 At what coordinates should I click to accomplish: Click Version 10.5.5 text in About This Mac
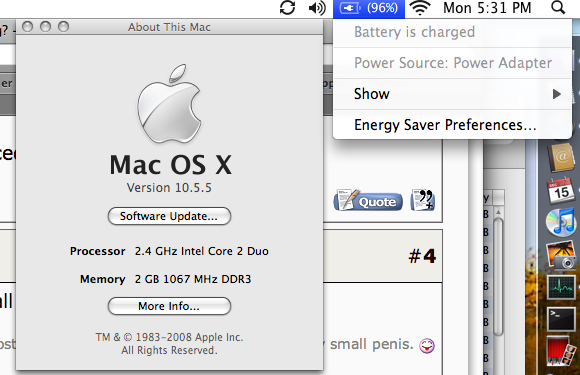click(x=169, y=188)
